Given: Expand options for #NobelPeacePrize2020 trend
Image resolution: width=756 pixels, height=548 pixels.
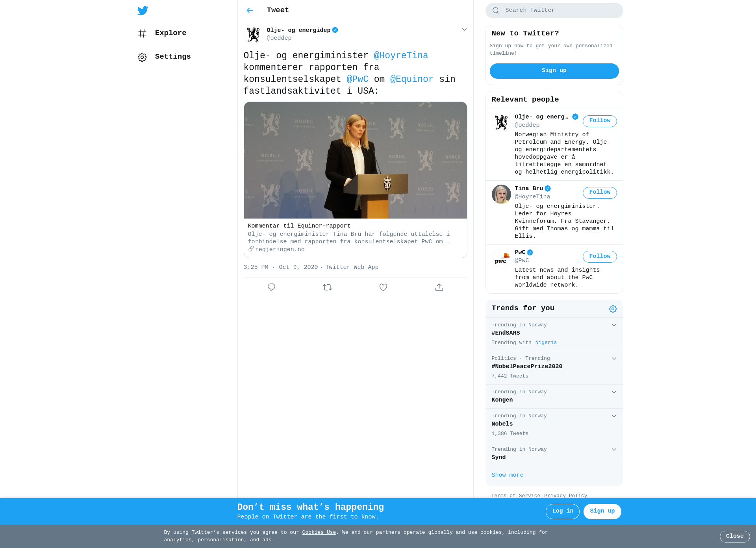Looking at the screenshot, I should [614, 359].
